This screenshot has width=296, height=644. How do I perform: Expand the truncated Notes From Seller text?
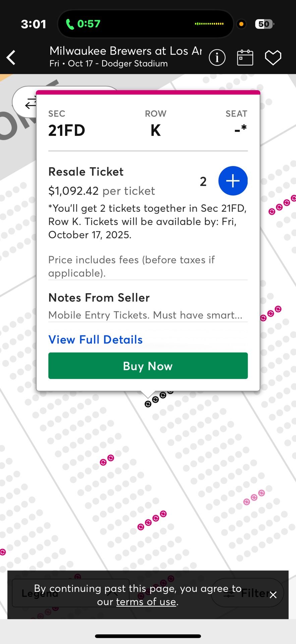point(145,315)
